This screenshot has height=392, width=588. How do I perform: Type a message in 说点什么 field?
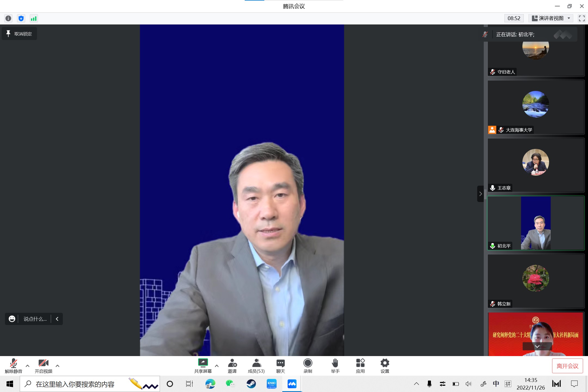(35, 319)
